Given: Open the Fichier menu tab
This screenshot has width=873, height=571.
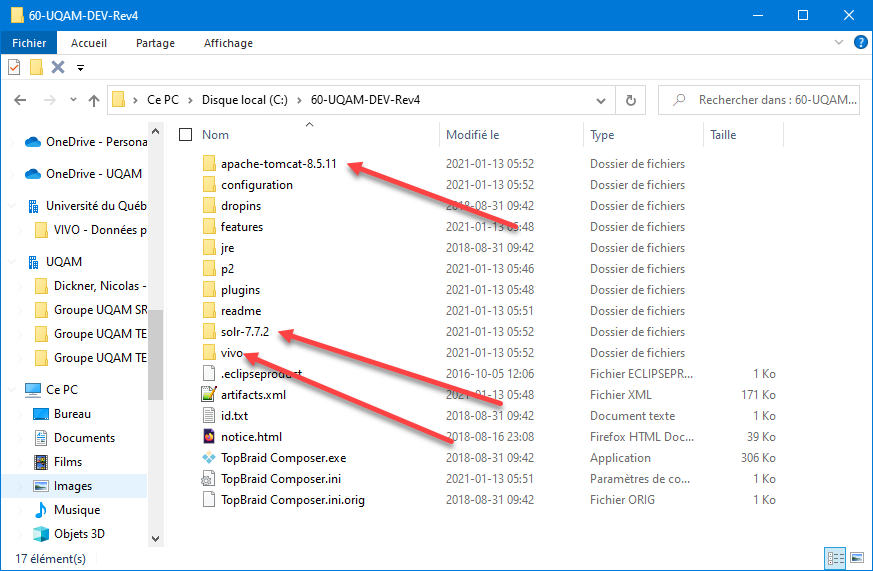Looking at the screenshot, I should pyautogui.click(x=29, y=43).
